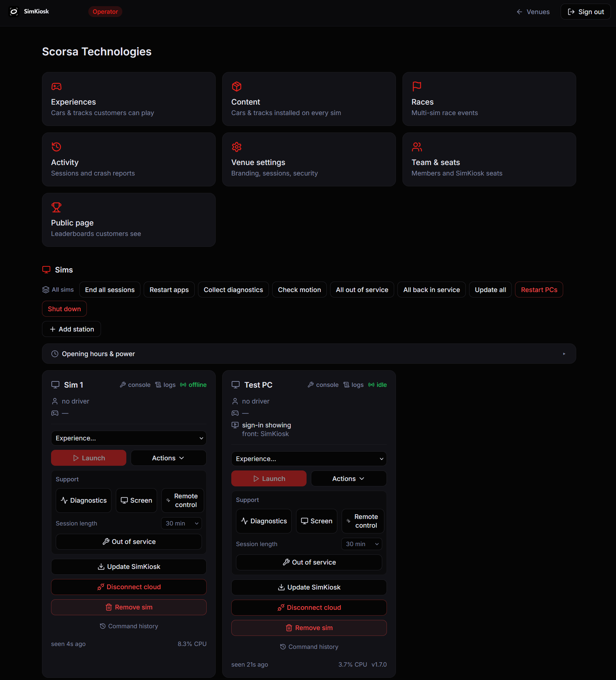Open the Activity card history icon

pyautogui.click(x=56, y=147)
